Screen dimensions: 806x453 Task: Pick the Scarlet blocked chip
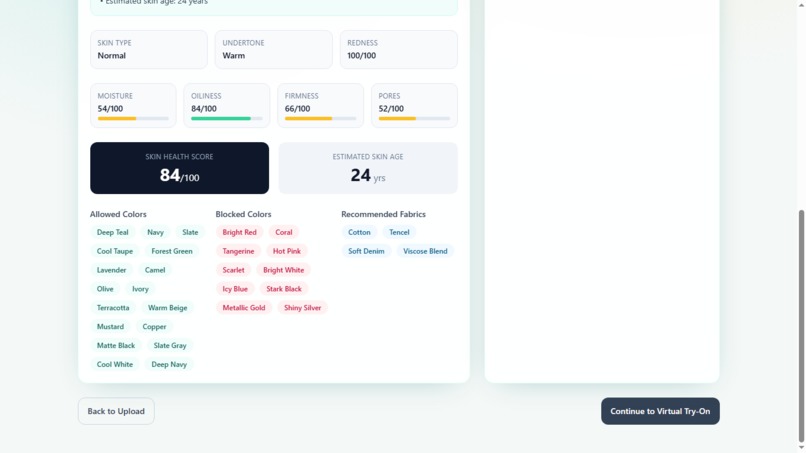click(x=233, y=270)
